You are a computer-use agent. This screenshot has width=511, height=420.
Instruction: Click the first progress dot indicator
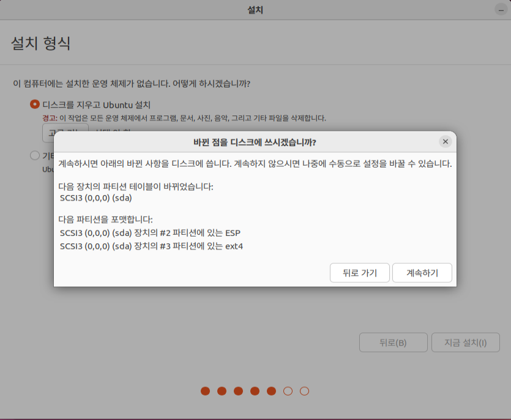tap(205, 391)
